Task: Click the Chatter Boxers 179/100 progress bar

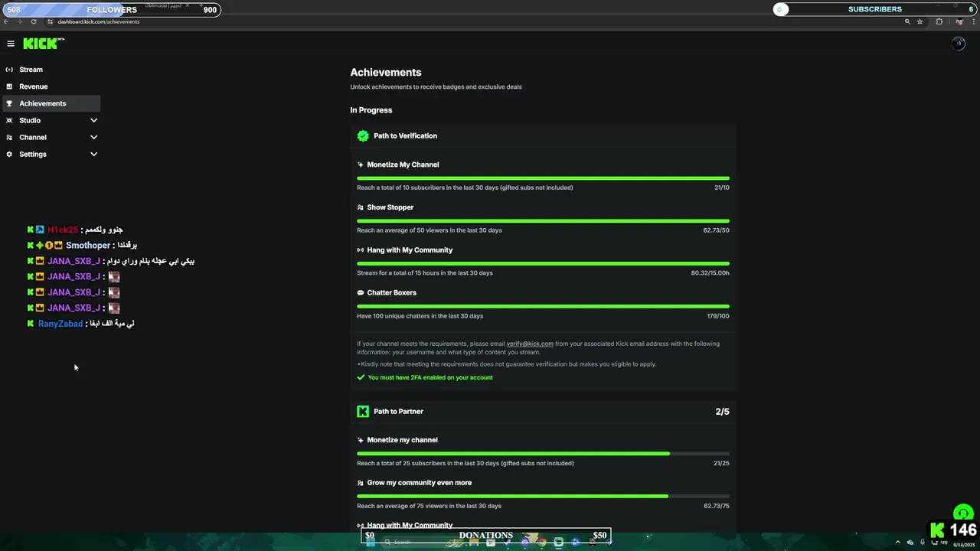Action: click(x=543, y=306)
